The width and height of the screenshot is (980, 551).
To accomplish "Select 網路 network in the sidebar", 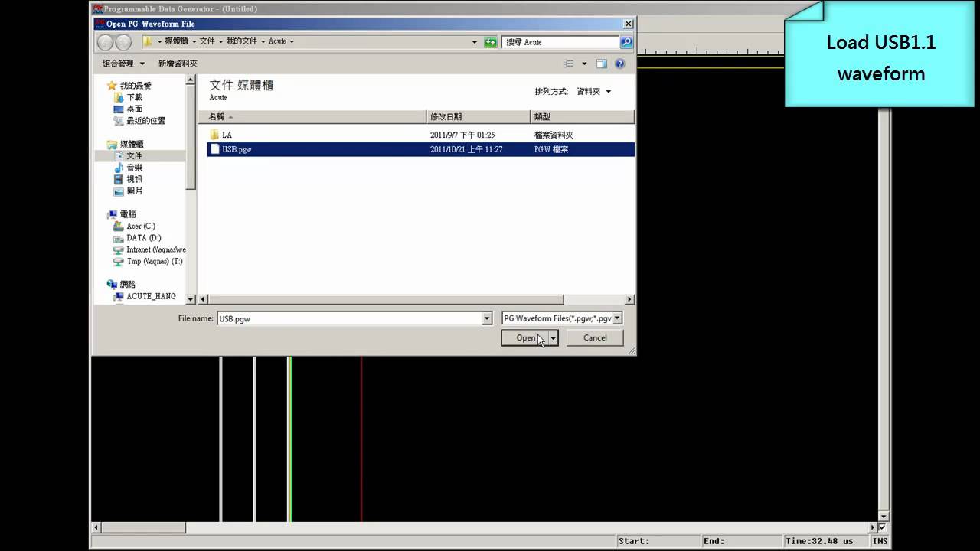I will (122, 285).
